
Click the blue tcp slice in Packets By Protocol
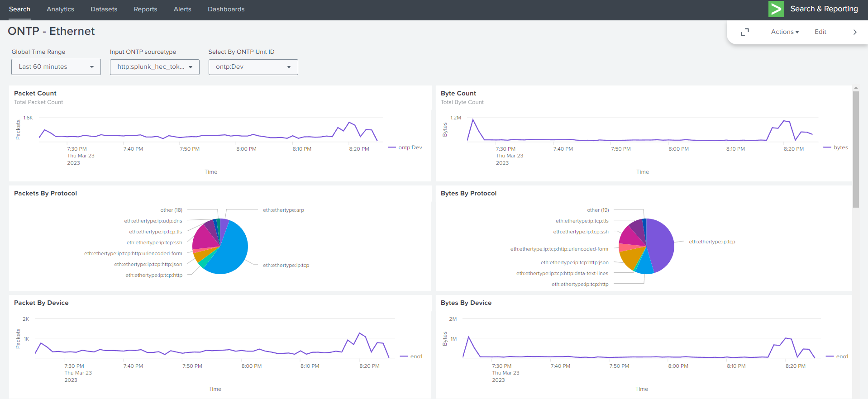[229, 253]
